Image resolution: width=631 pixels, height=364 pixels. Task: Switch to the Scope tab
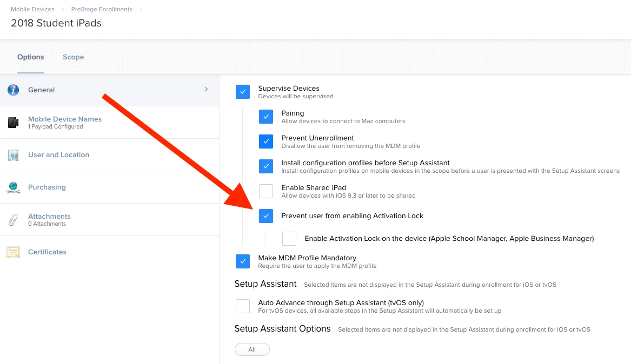pyautogui.click(x=73, y=57)
